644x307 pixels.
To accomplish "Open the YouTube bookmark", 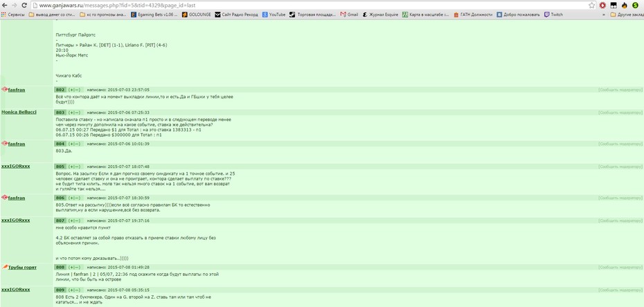I will click(x=274, y=15).
